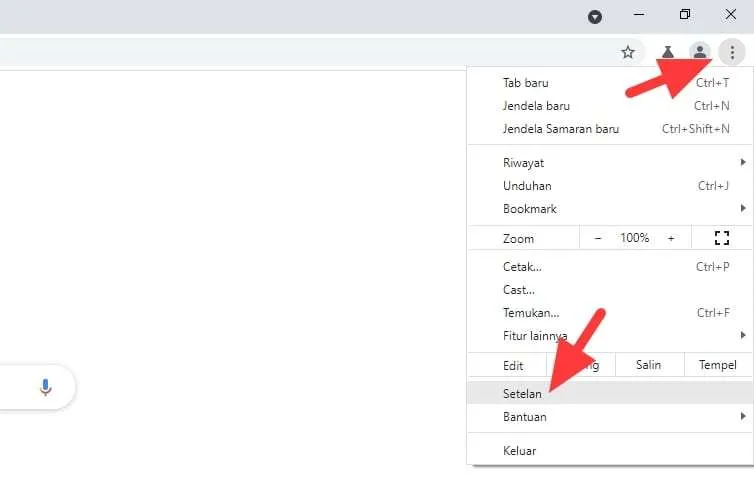Decrease zoom with the minus button
Viewport: 754px width, 494px height.
click(598, 238)
